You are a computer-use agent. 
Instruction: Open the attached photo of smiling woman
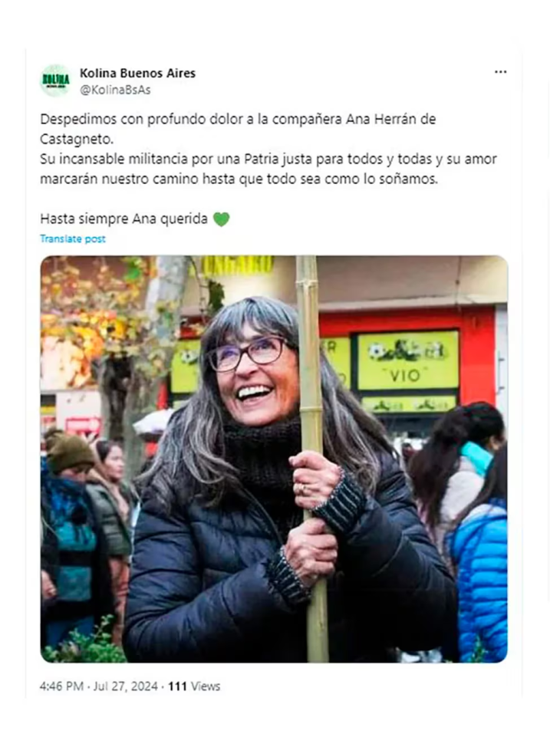274,459
